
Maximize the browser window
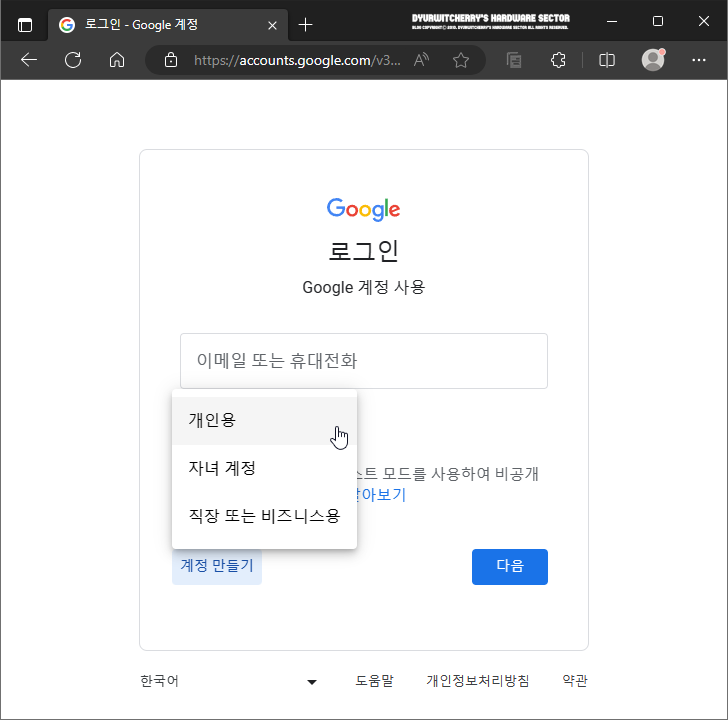click(x=658, y=21)
